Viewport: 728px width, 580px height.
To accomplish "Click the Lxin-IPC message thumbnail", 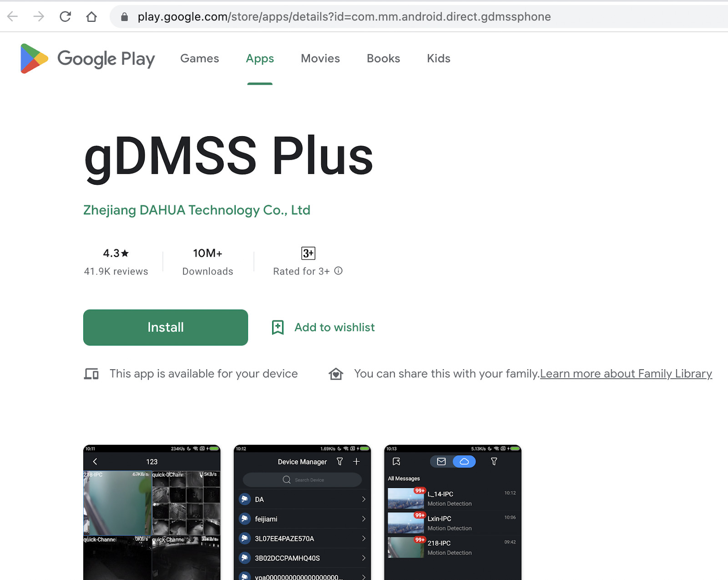I will coord(406,523).
